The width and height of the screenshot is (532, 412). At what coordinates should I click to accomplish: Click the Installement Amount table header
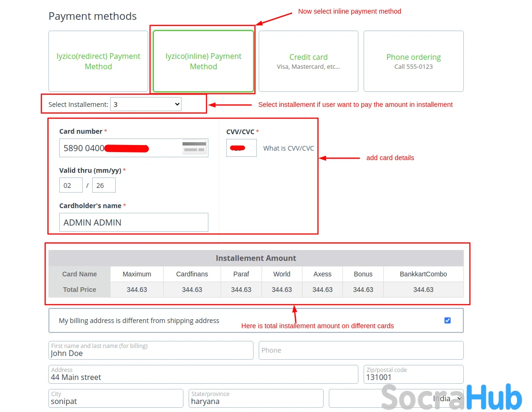256,258
